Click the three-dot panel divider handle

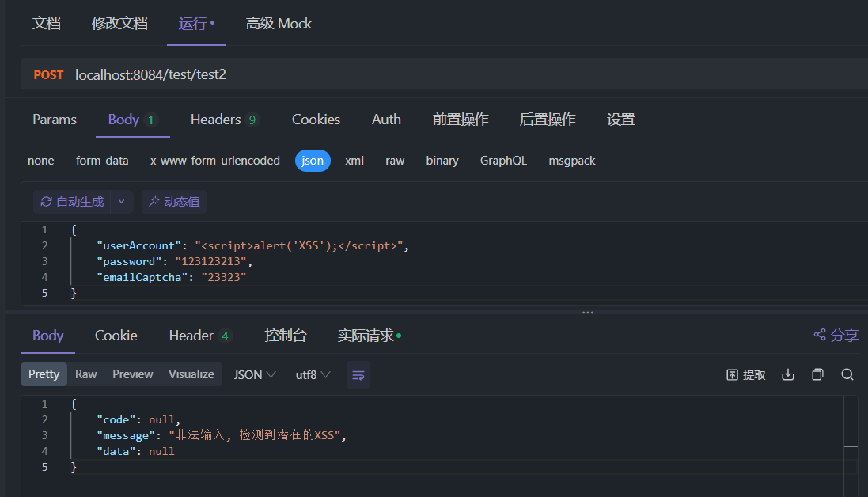point(587,313)
